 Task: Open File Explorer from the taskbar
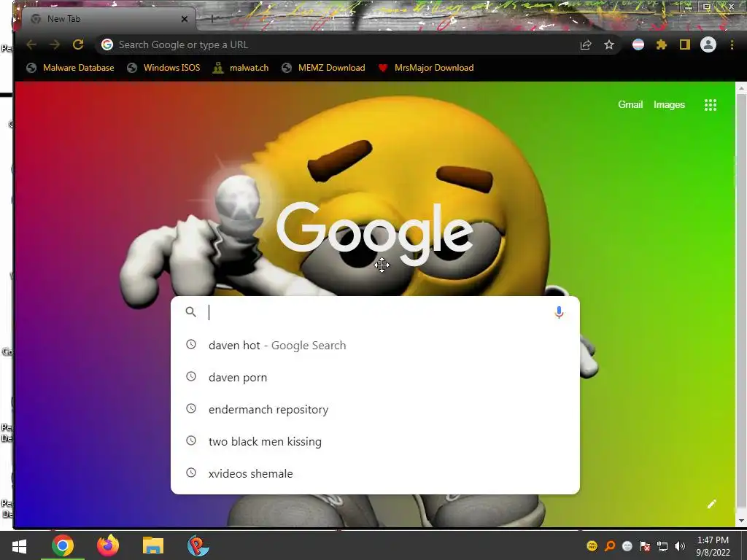(x=153, y=545)
